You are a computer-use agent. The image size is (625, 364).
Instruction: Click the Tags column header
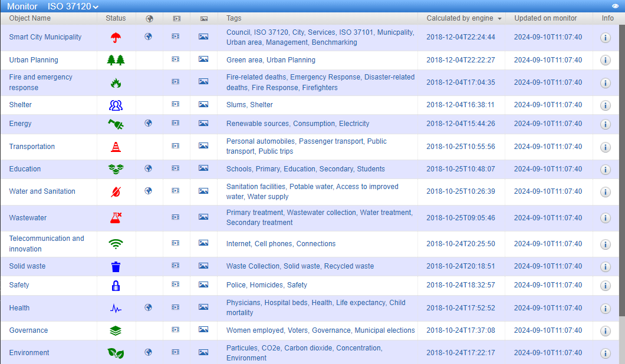(233, 18)
